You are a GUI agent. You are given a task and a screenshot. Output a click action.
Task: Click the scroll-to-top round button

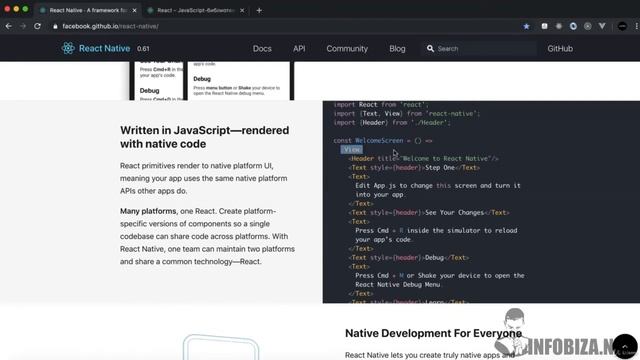click(624, 347)
